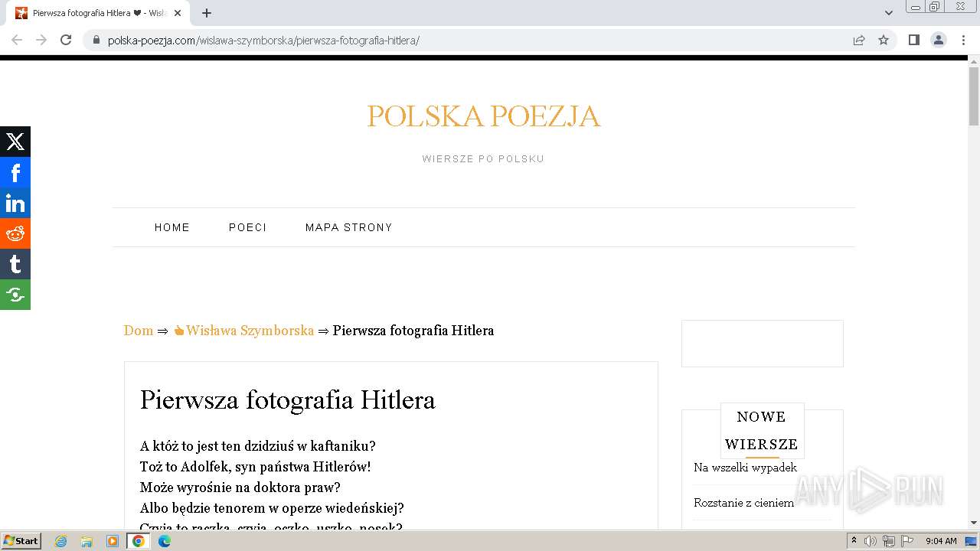
Task: Open more sharing options button
Action: [15, 295]
